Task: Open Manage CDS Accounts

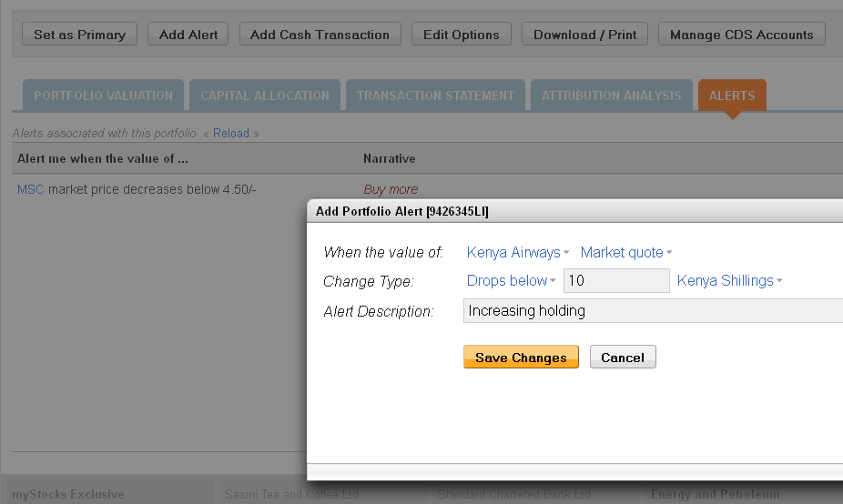Action: 741,35
